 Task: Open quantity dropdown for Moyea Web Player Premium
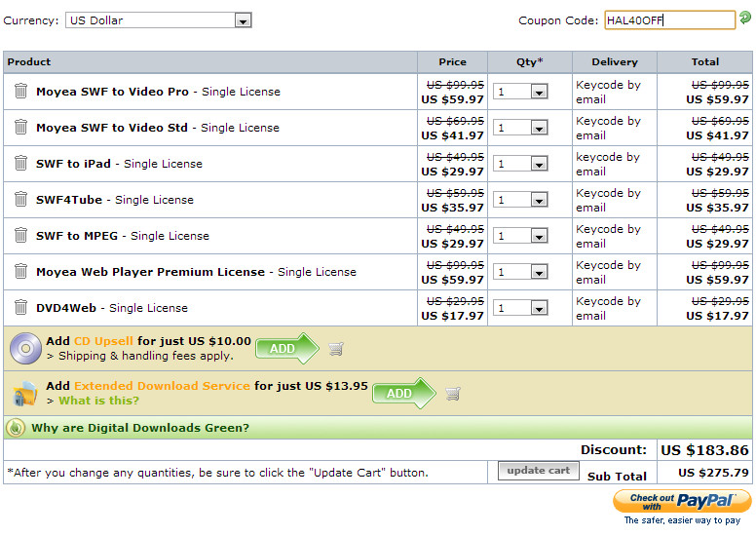[520, 272]
